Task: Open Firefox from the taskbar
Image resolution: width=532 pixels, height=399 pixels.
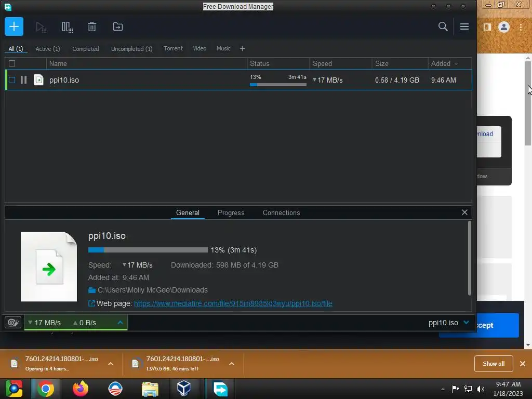Action: (x=80, y=389)
